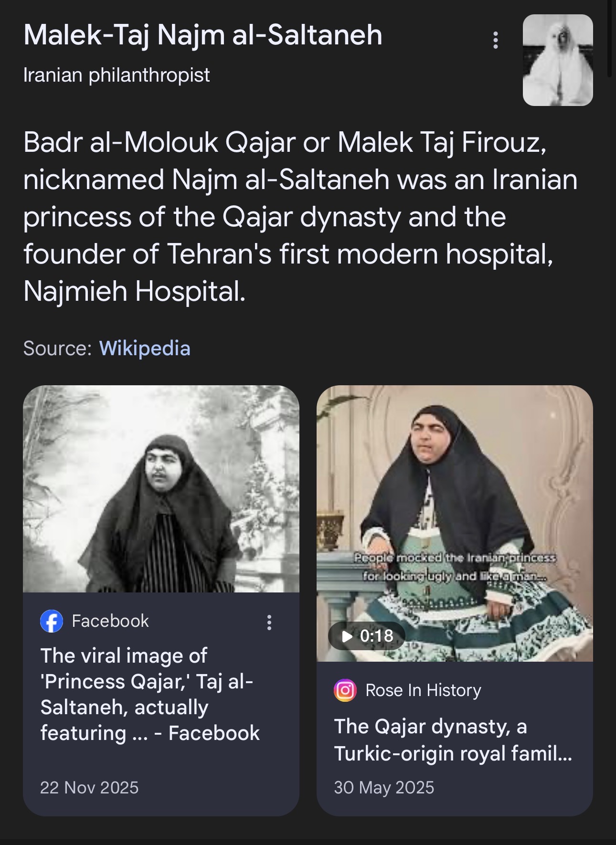Click the video caption overlay text

(x=455, y=567)
